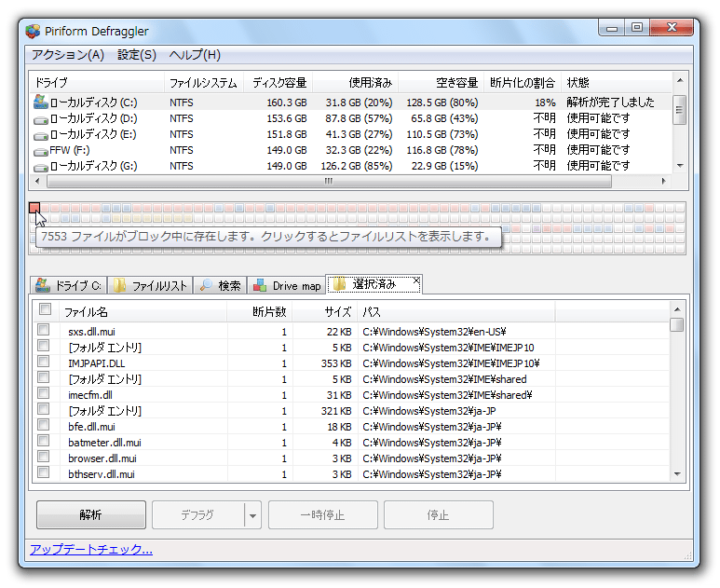The height and width of the screenshot is (588, 720).
Task: Click the 停止 stop button
Action: [439, 515]
